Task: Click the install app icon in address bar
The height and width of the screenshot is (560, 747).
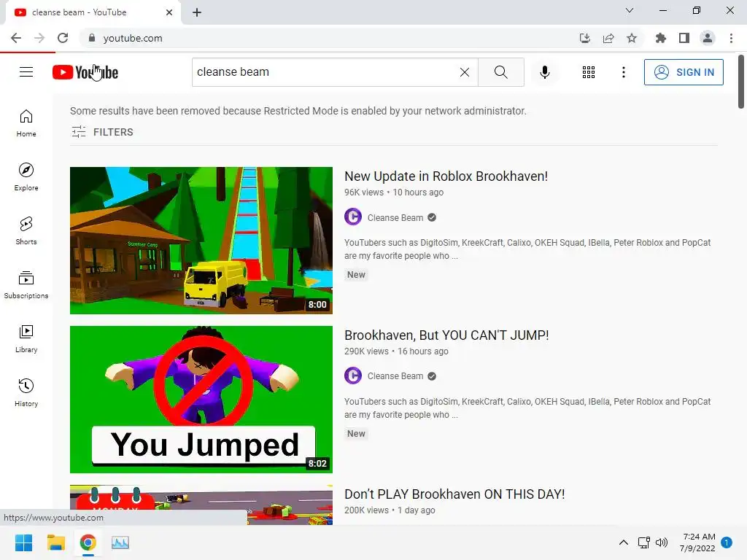Action: [x=584, y=38]
